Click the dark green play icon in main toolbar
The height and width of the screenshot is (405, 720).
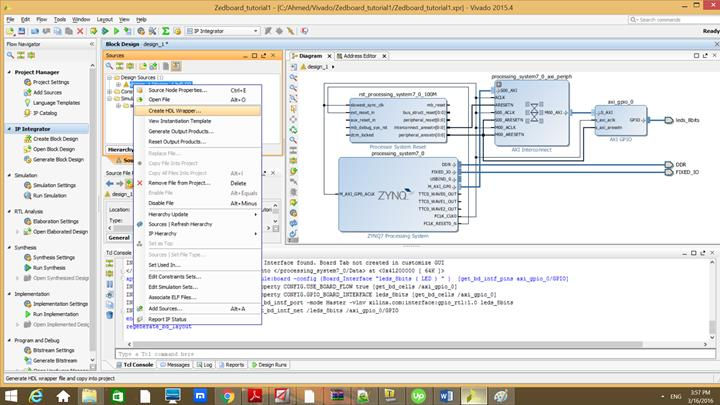click(105, 31)
